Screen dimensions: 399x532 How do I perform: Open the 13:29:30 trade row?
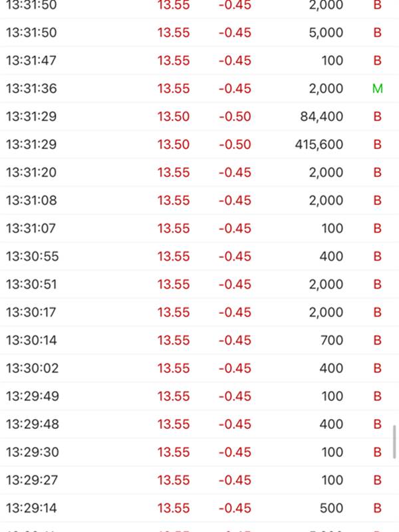click(199, 452)
